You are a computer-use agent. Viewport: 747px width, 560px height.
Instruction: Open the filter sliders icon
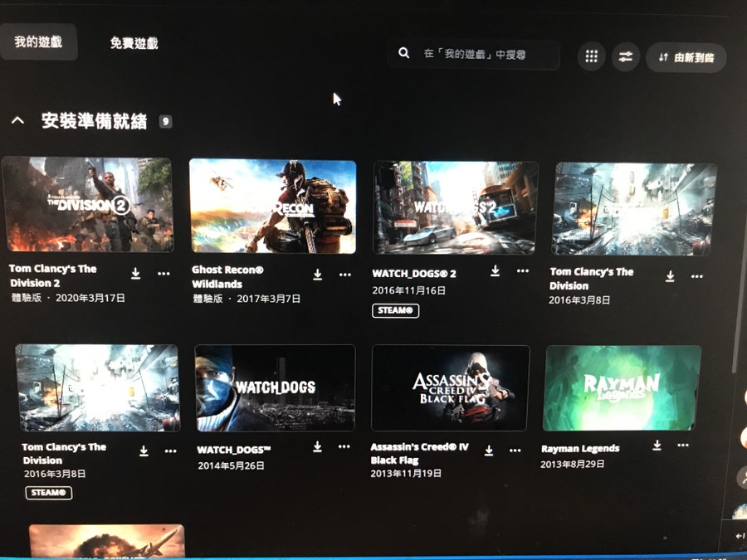point(626,57)
